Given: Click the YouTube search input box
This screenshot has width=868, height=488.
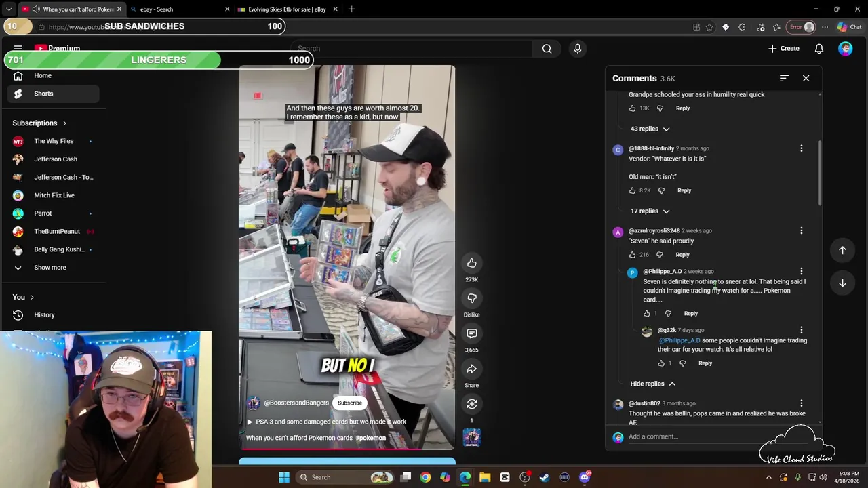Looking at the screenshot, I should [414, 49].
